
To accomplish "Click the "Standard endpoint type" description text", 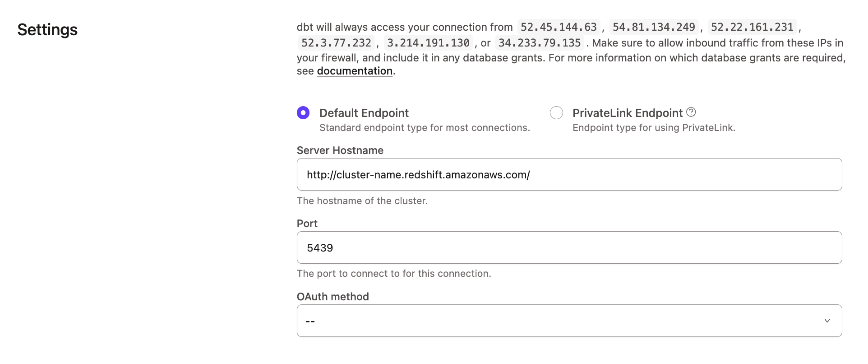I will (424, 128).
